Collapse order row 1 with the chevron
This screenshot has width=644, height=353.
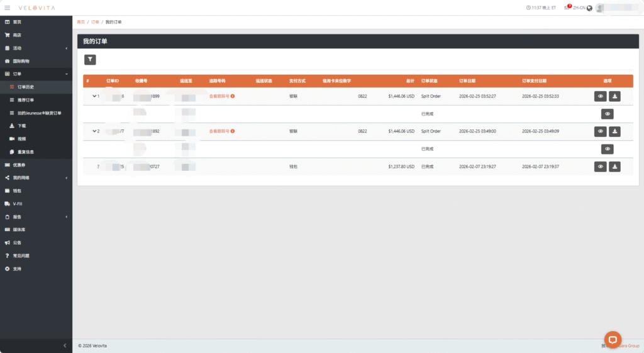point(94,96)
